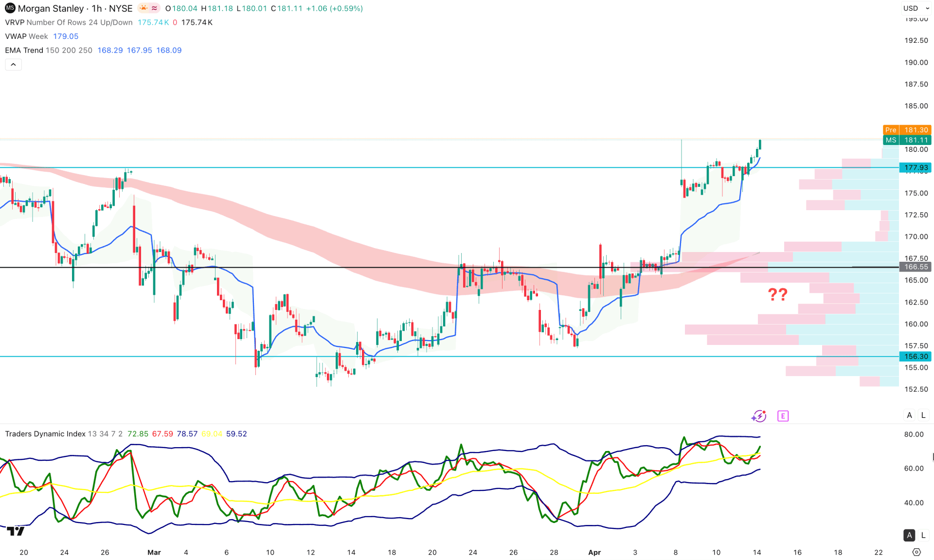The image size is (934, 560).
Task: Click the Morgan Stanley symbol title
Action: click(50, 8)
